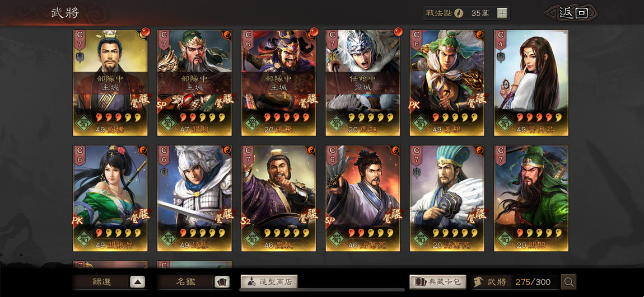Click the red notification dot on 馬超 card
644x297 pixels.
point(398,31)
